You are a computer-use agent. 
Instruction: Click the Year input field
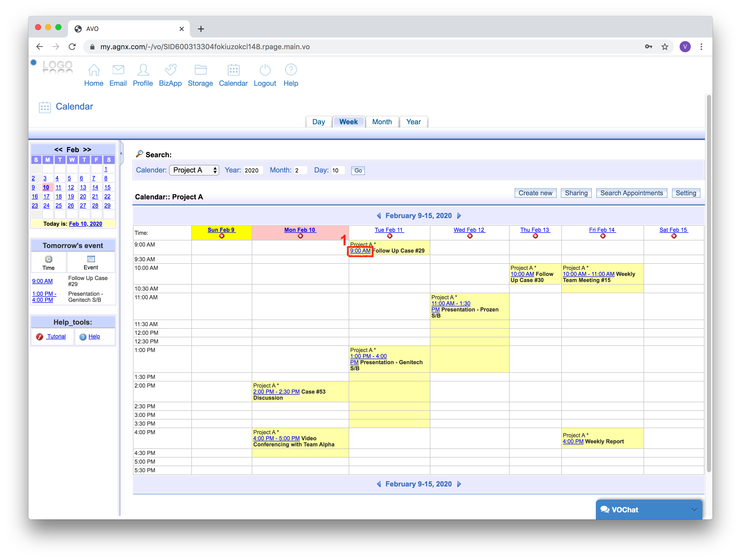(x=253, y=170)
